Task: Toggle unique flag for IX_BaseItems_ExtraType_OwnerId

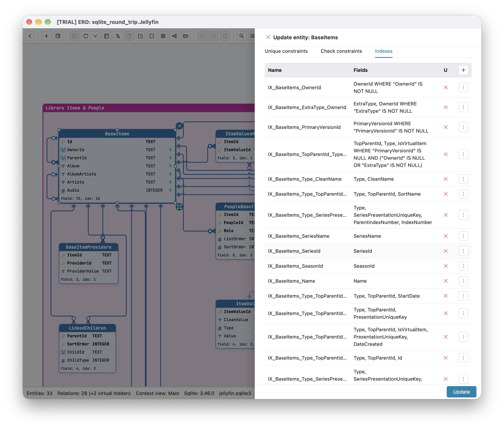Action: pyautogui.click(x=446, y=107)
